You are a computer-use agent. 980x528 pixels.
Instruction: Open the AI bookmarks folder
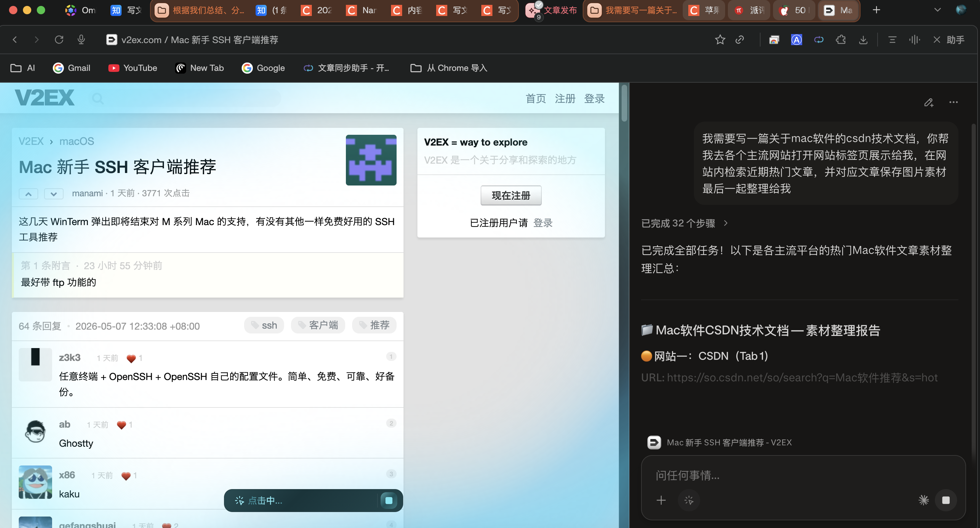pyautogui.click(x=23, y=68)
